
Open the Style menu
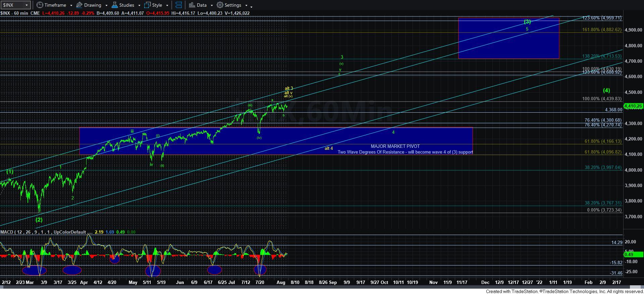pyautogui.click(x=157, y=5)
